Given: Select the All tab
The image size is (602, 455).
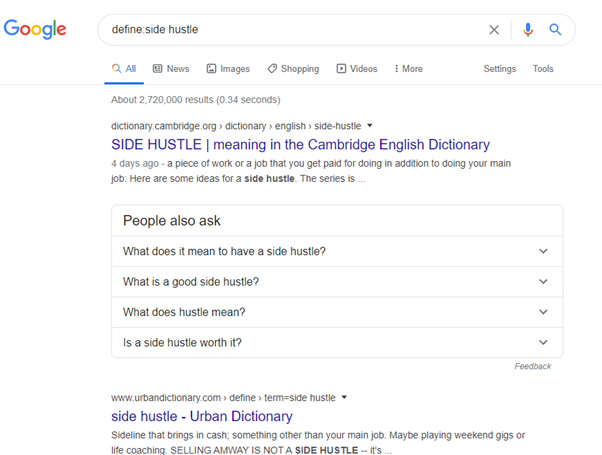Looking at the screenshot, I should (124, 69).
